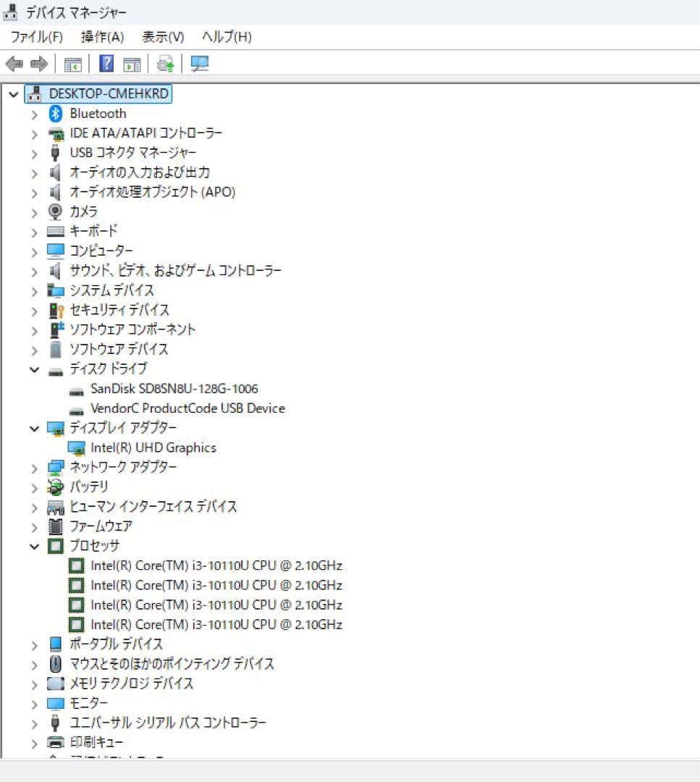This screenshot has width=700, height=782.
Task: Open the 表示(V) menu
Action: (163, 37)
